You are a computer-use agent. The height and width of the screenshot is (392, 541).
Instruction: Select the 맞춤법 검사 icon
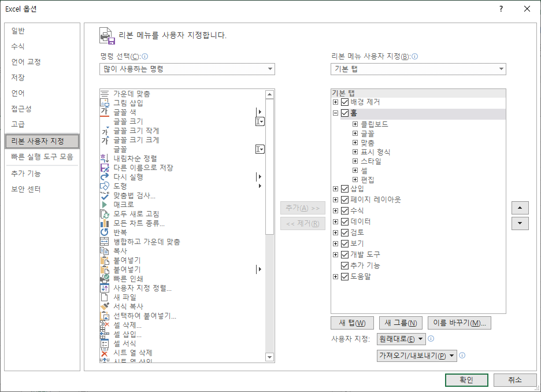pyautogui.click(x=105, y=195)
